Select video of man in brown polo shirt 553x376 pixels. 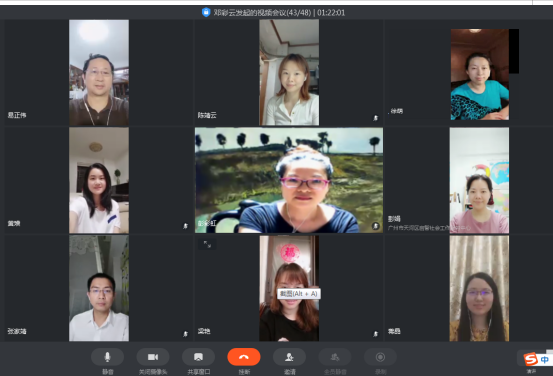click(x=99, y=73)
